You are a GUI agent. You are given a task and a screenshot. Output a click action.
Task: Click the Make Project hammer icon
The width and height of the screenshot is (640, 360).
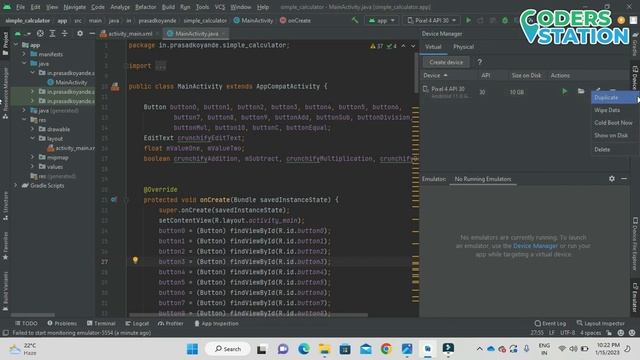[x=355, y=20]
